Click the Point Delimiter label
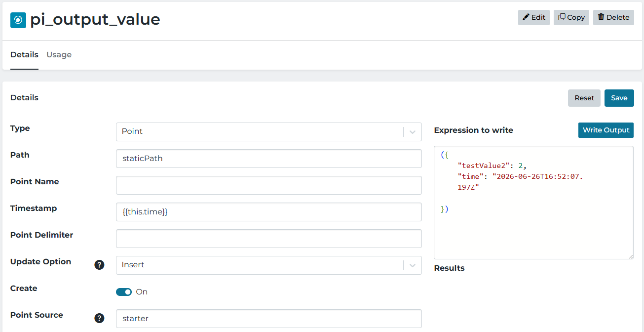The image size is (644, 332). pyautogui.click(x=41, y=235)
